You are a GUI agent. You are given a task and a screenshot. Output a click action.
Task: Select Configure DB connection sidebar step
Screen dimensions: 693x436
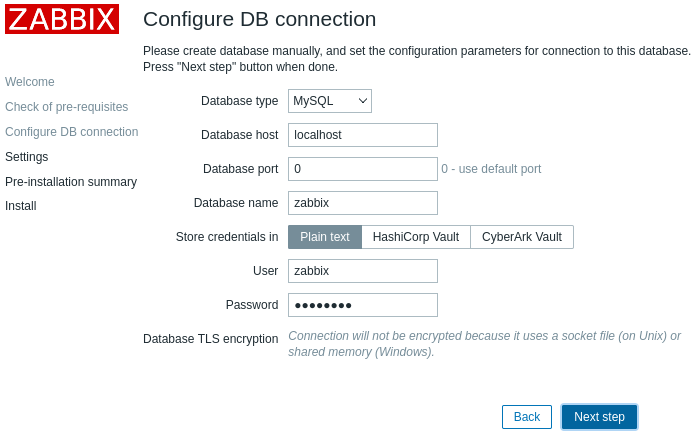tap(72, 132)
